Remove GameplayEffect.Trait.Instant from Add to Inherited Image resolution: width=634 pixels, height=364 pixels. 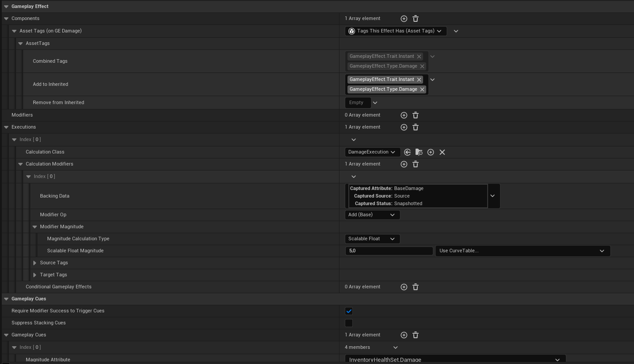pyautogui.click(x=419, y=80)
